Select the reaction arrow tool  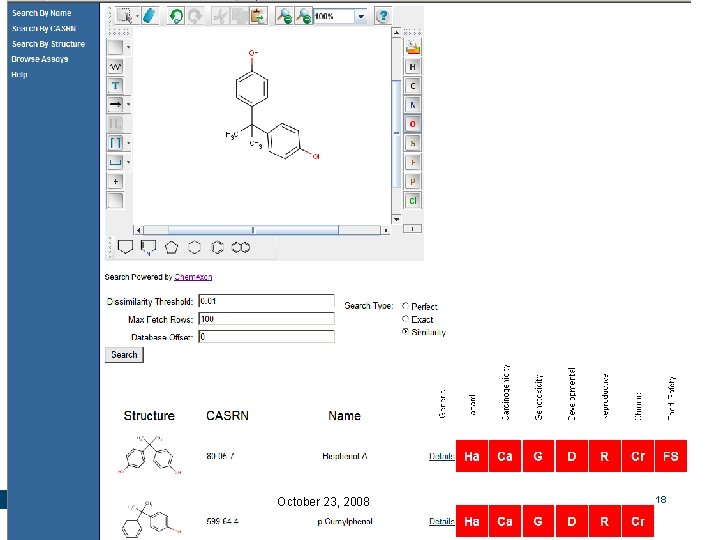115,104
